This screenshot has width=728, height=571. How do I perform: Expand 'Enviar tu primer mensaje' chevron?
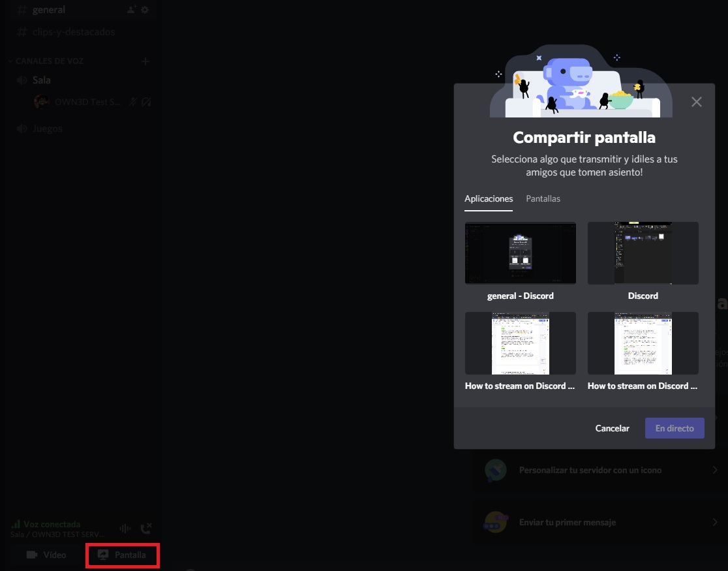pyautogui.click(x=715, y=522)
